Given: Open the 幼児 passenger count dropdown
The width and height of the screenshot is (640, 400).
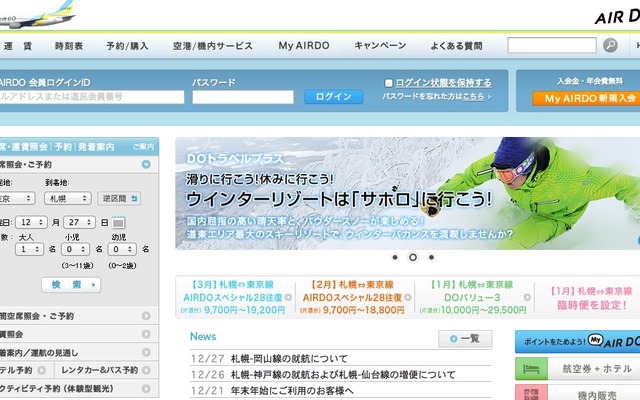Looking at the screenshot, I should tap(122, 249).
